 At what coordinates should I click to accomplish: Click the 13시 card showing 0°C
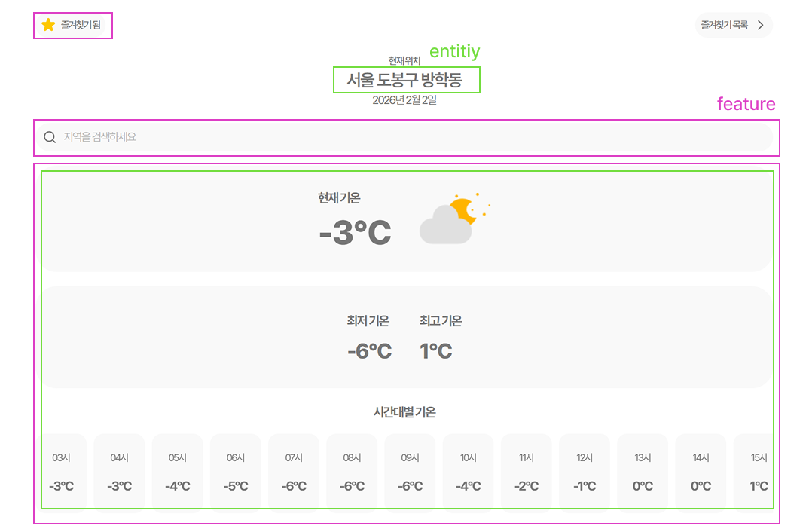point(643,469)
